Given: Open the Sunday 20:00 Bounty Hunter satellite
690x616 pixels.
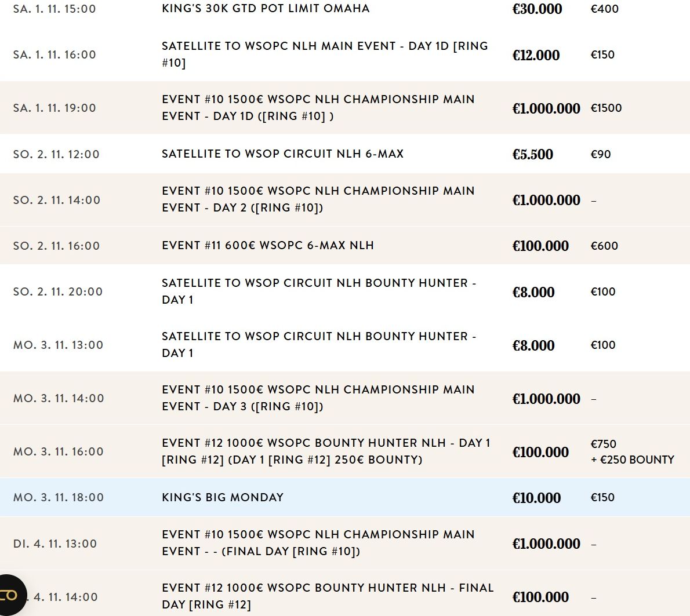Looking at the screenshot, I should (x=318, y=291).
